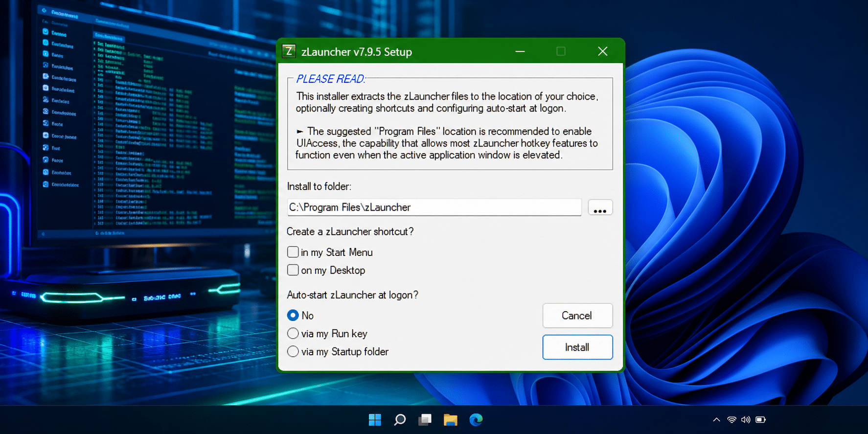The height and width of the screenshot is (434, 868).
Task: Click the Install button
Action: pyautogui.click(x=577, y=347)
